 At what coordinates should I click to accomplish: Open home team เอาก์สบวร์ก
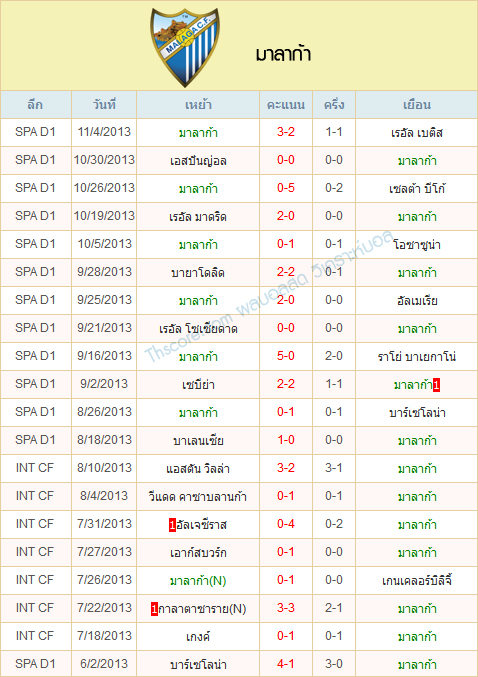[198, 553]
